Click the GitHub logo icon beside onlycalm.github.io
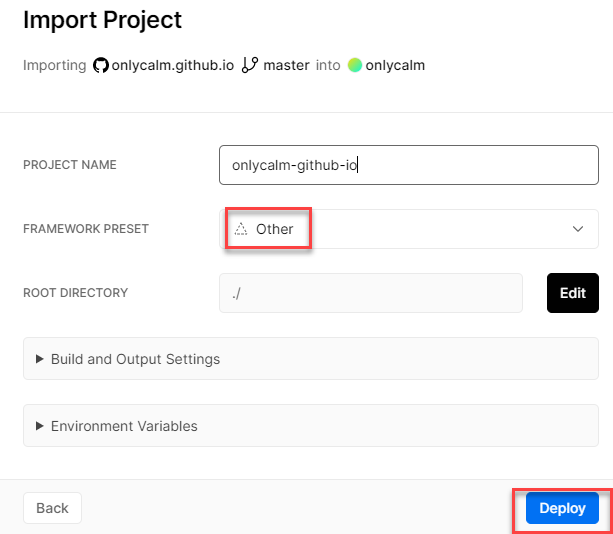This screenshot has width=613, height=534. (100, 65)
